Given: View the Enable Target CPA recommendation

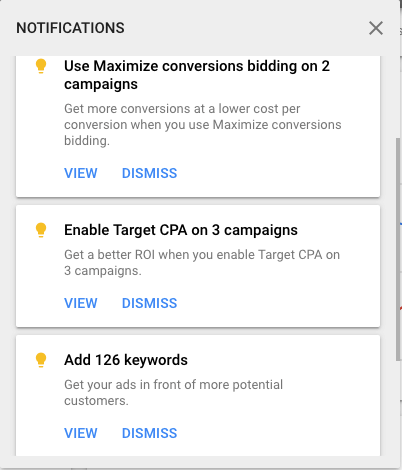Looking at the screenshot, I should [x=81, y=303].
